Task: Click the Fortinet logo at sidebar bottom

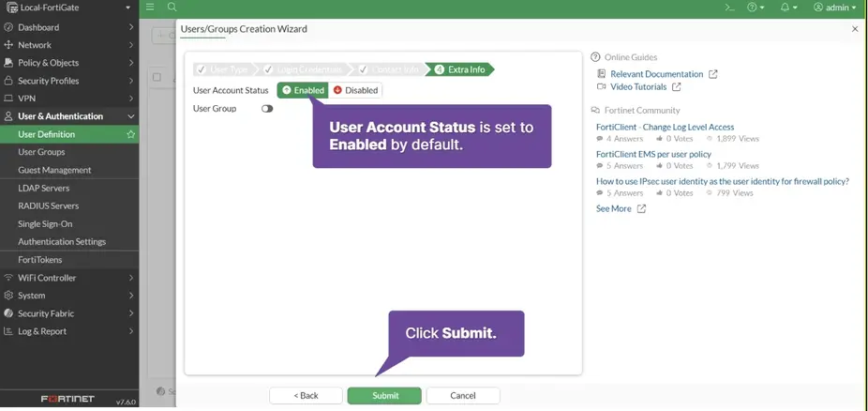Action: coord(67,400)
